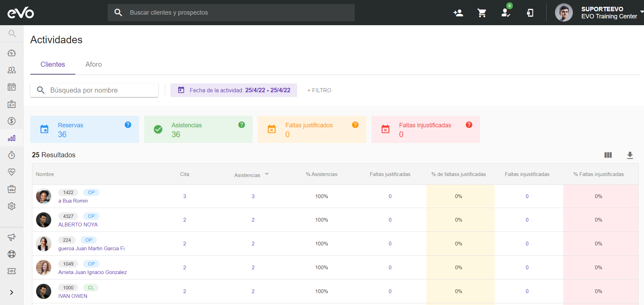
Task: Click the download results icon
Action: (x=630, y=155)
